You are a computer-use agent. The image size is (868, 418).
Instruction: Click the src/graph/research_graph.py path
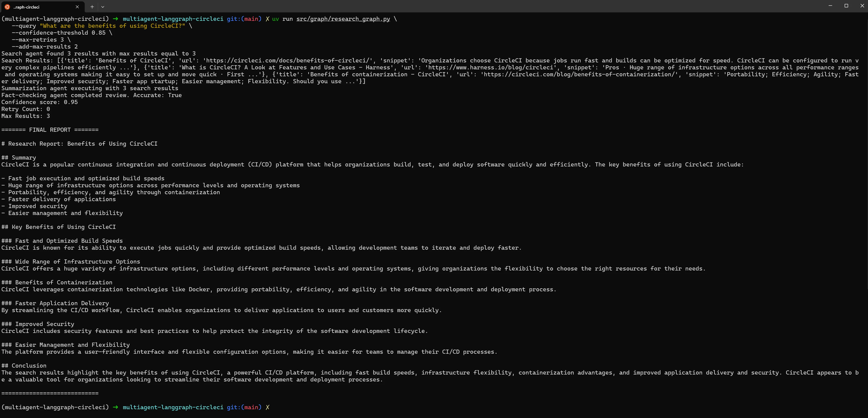343,19
